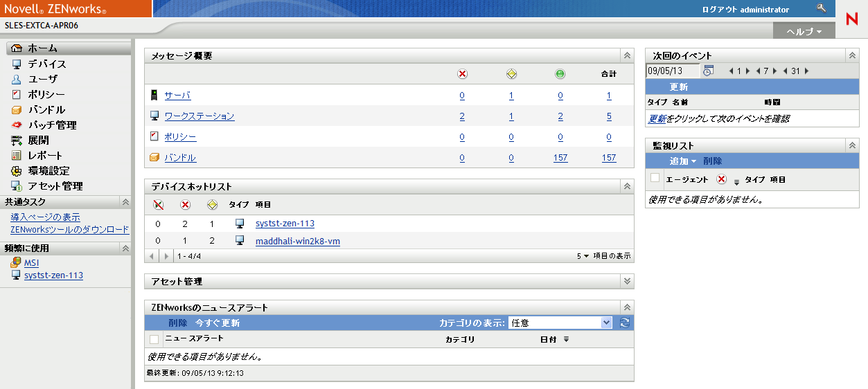Open 環境設定 in the sidebar
Viewport: 868px width, 389px height.
[48, 170]
